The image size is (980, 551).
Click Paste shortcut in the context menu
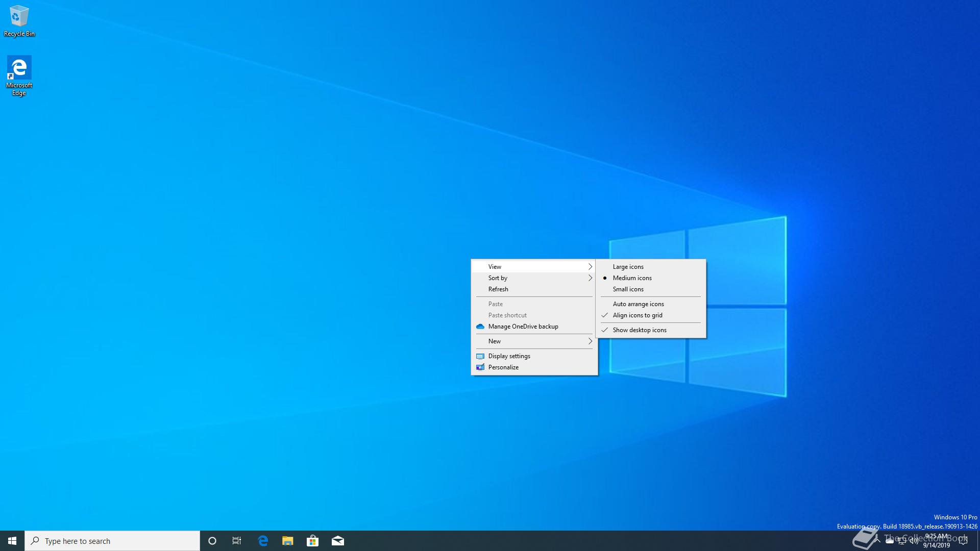(534, 315)
